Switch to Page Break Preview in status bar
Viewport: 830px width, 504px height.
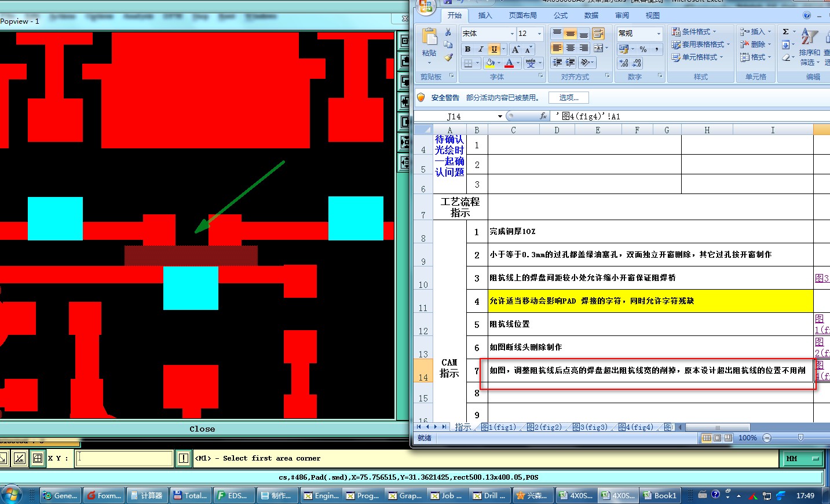tap(728, 438)
